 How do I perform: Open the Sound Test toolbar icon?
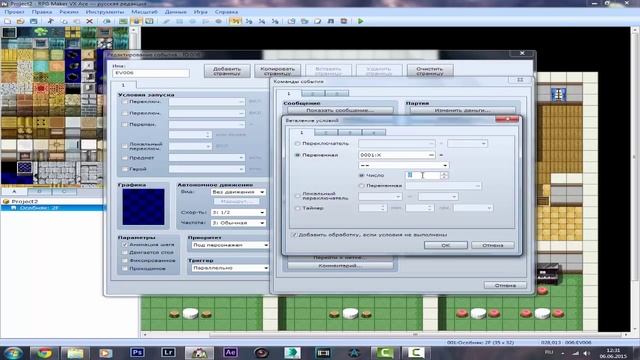(x=331, y=21)
